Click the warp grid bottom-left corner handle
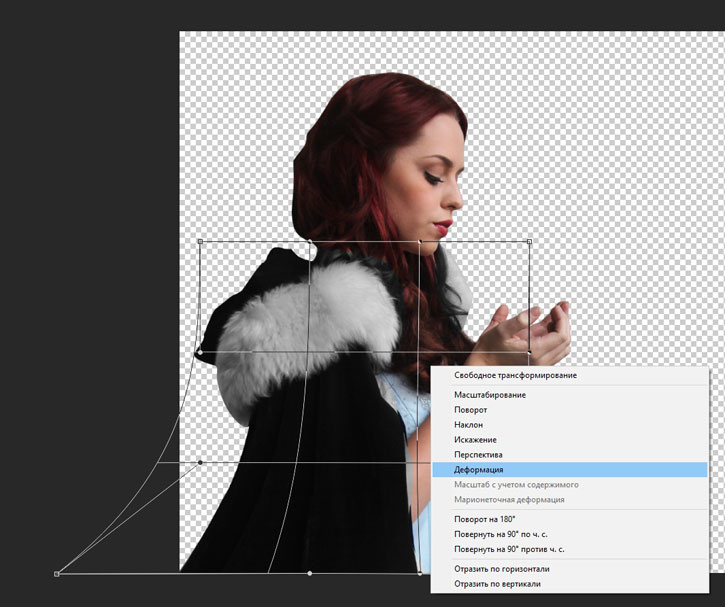Viewport: 725px width, 607px height. point(56,574)
